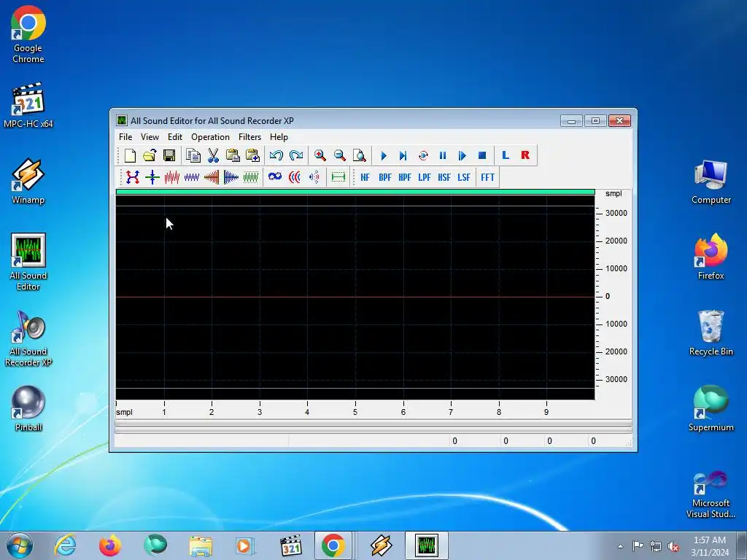Apply the BPF band pass filter

pos(385,177)
